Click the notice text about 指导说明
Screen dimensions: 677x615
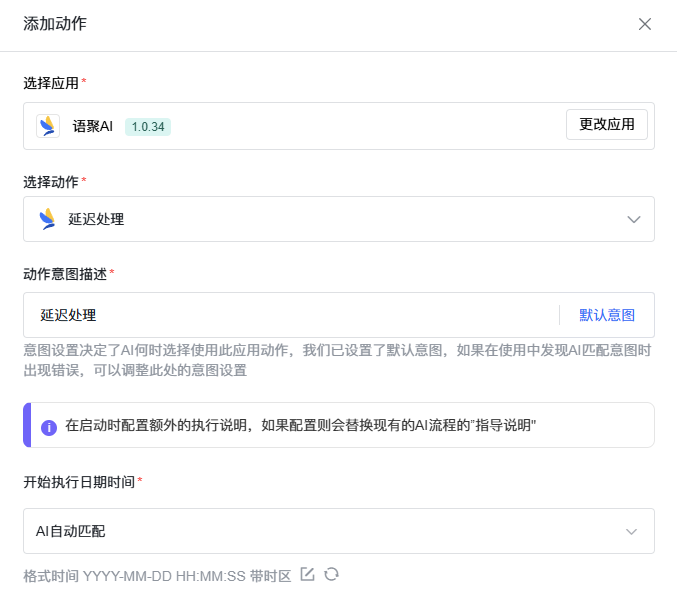coord(301,425)
